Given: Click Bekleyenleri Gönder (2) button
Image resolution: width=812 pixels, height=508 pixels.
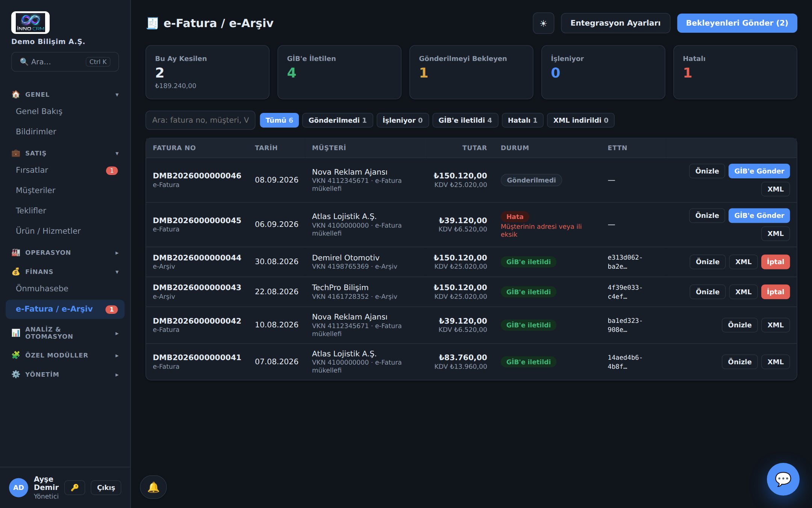Looking at the screenshot, I should 737,23.
